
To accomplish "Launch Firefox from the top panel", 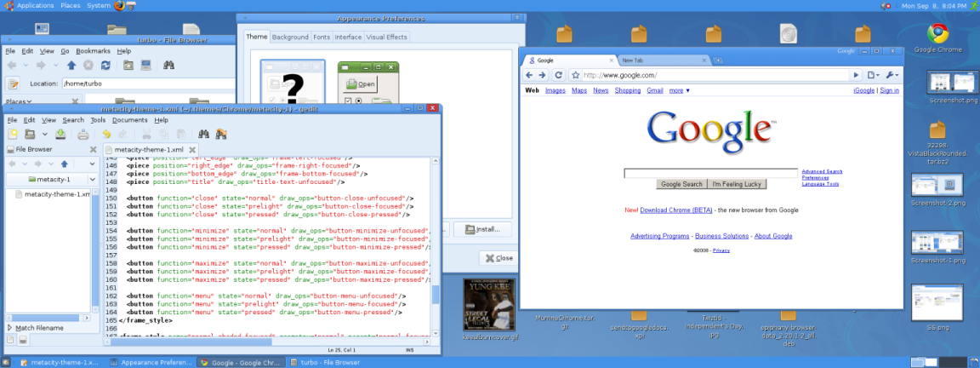I will coord(120,6).
